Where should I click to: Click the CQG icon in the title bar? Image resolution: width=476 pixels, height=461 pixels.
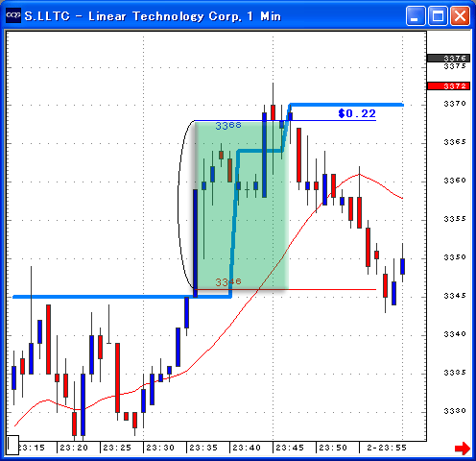coord(13,15)
